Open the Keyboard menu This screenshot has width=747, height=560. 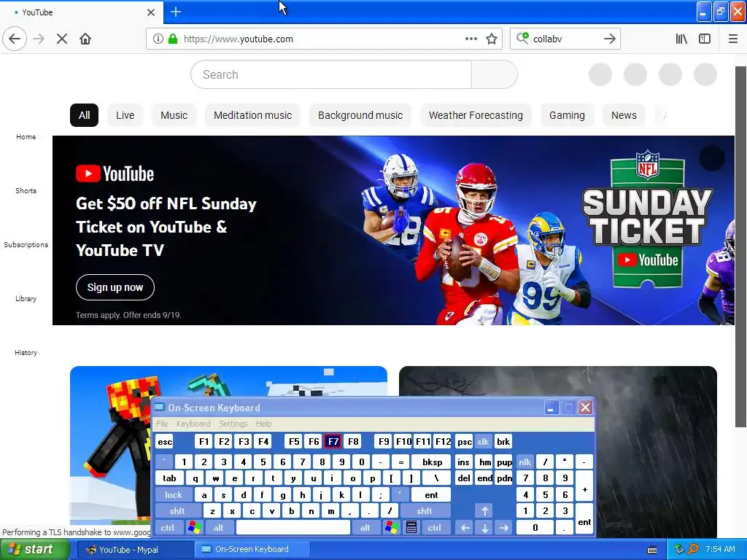coord(193,424)
